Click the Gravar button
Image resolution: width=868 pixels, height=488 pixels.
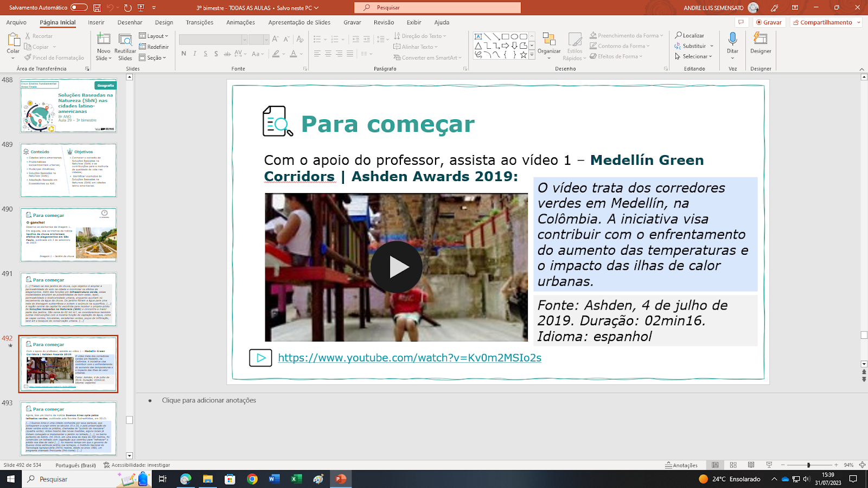769,22
